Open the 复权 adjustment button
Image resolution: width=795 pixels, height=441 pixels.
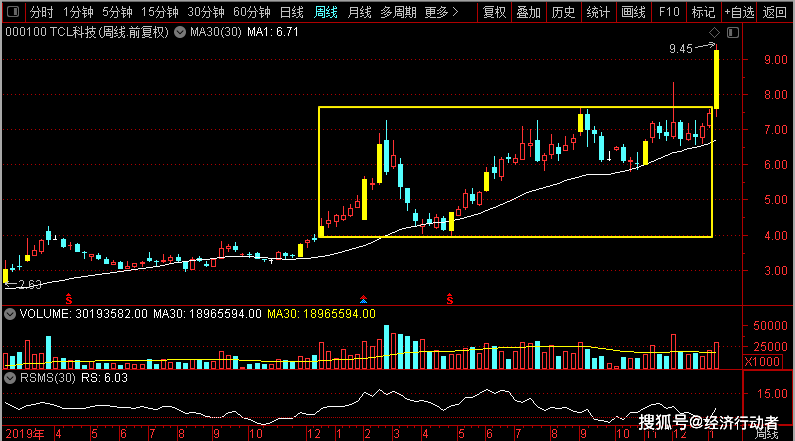point(494,12)
